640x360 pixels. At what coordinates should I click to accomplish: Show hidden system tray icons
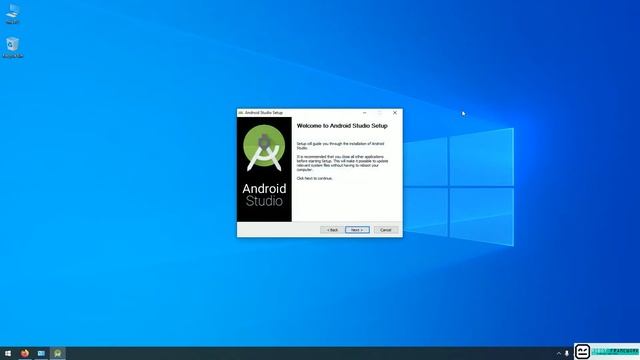pyautogui.click(x=558, y=353)
